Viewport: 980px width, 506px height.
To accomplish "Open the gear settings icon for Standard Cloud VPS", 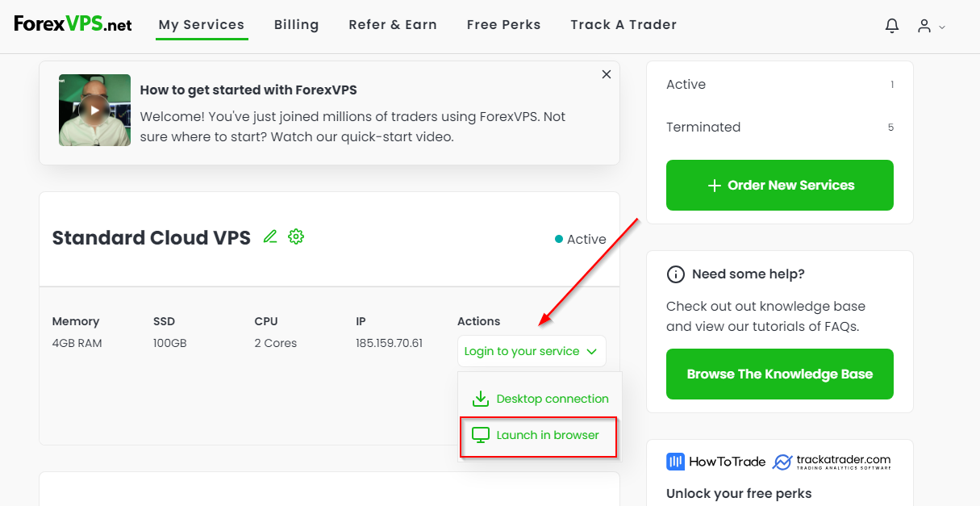I will coord(296,236).
